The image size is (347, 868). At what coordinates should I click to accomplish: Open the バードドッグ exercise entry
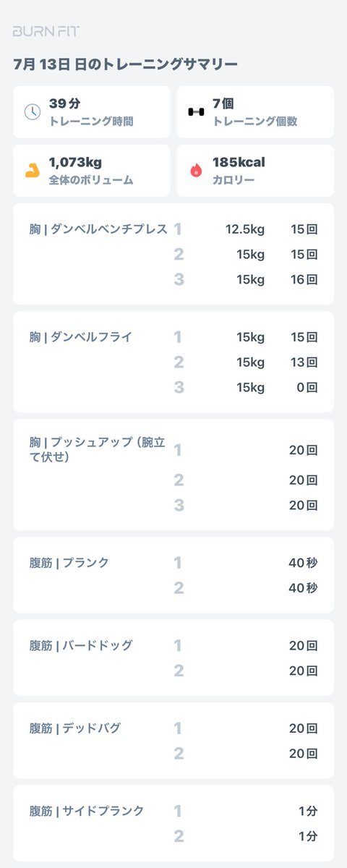[173, 658]
